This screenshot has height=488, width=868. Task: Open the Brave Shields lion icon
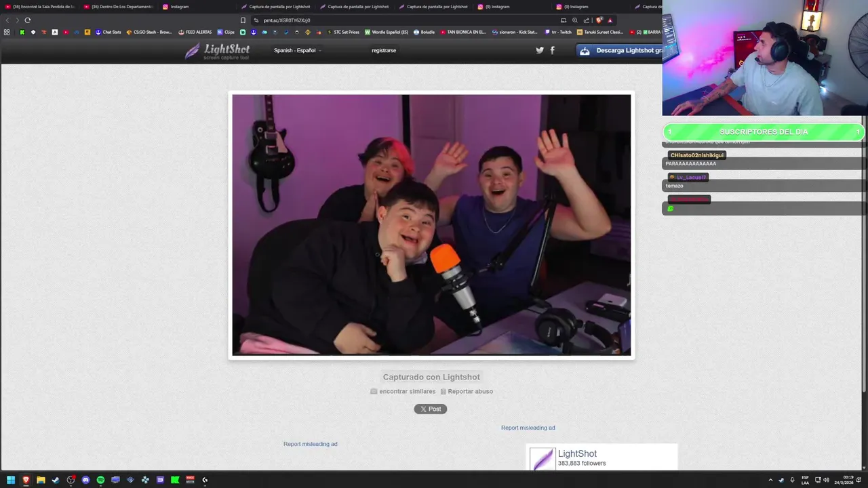(x=599, y=20)
